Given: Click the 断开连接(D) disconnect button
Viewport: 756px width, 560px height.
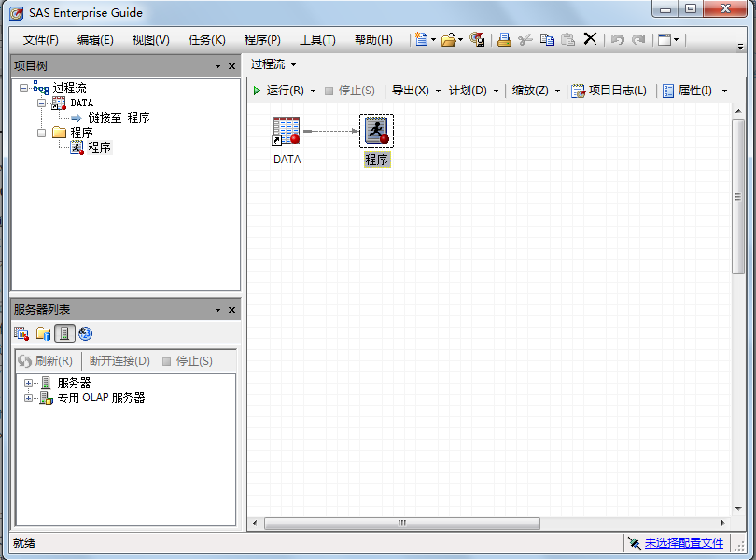Looking at the screenshot, I should pyautogui.click(x=119, y=361).
